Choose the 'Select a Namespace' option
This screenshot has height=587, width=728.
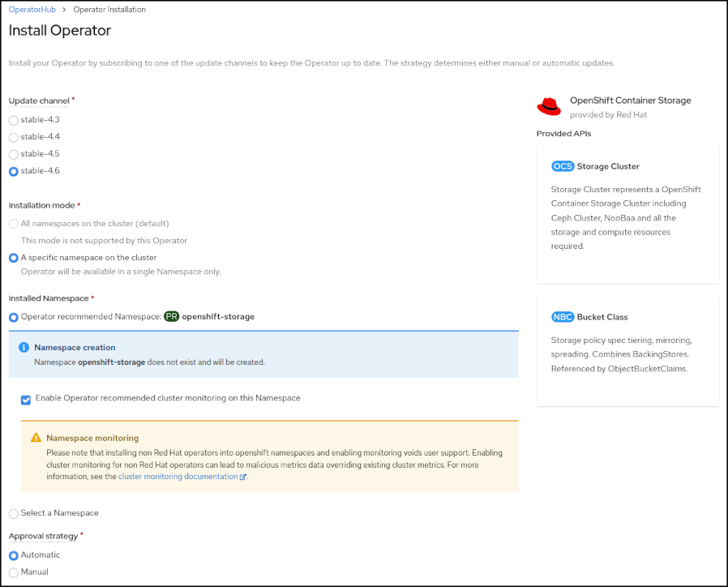click(14, 513)
